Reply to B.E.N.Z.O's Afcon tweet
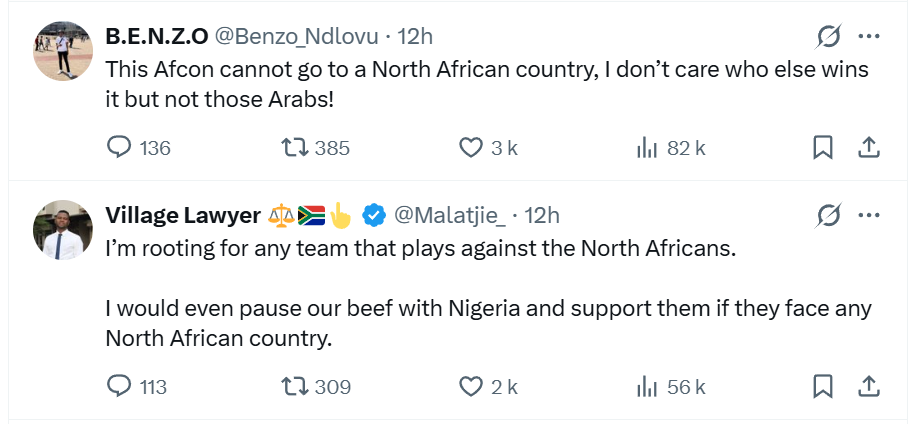The width and height of the screenshot is (910, 424). pyautogui.click(x=119, y=148)
